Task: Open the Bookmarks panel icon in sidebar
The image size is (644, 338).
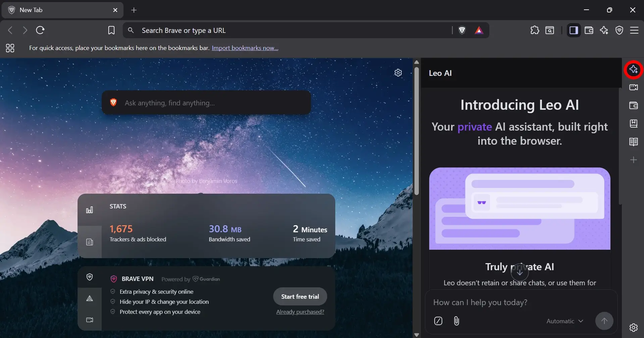Action: click(x=634, y=124)
